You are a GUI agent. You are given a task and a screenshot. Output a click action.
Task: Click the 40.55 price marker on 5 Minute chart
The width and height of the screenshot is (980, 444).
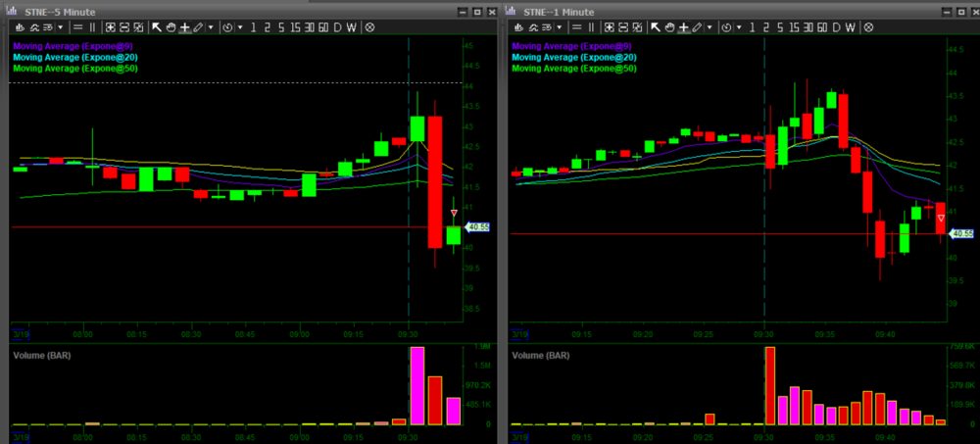[477, 227]
